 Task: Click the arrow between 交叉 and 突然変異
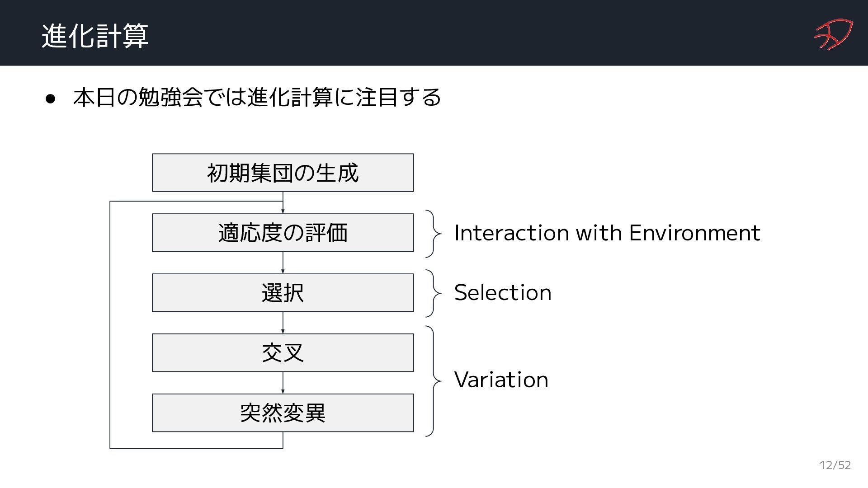[283, 383]
